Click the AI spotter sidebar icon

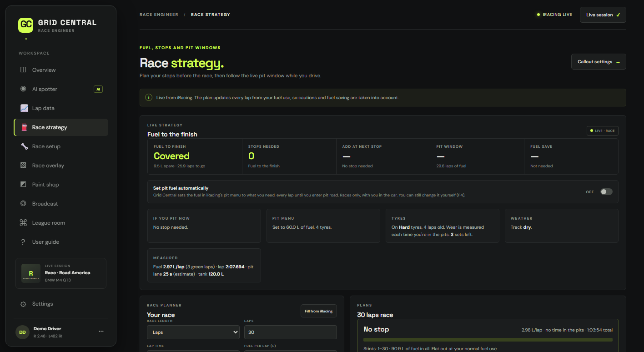(x=24, y=89)
